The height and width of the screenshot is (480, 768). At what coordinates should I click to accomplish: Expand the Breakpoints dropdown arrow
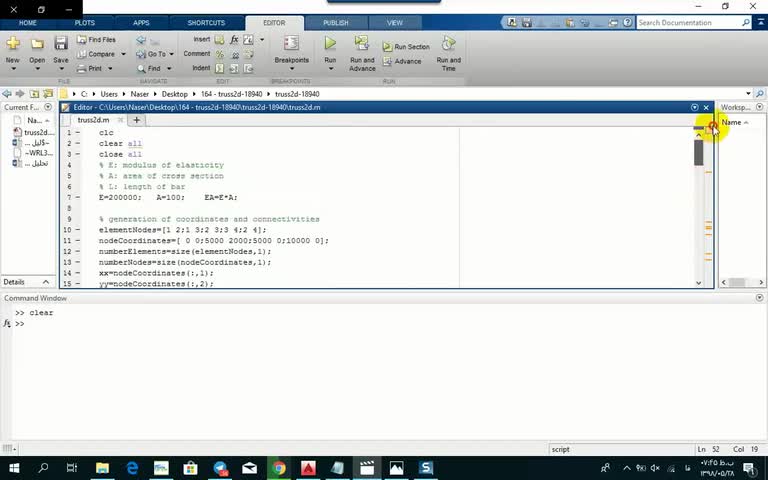point(291,69)
